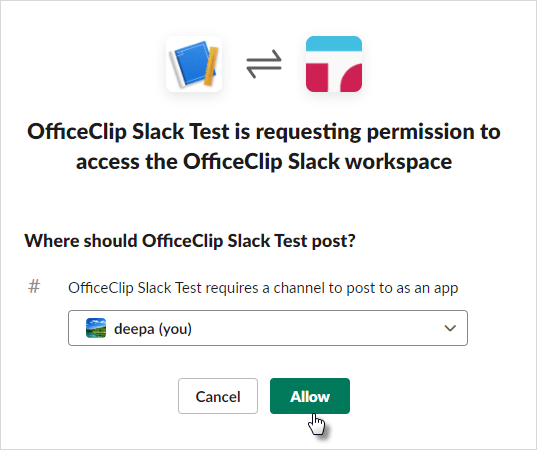Screen dimensions: 537x450
Task: Click the blank area right of deepa's name
Action: (315, 328)
